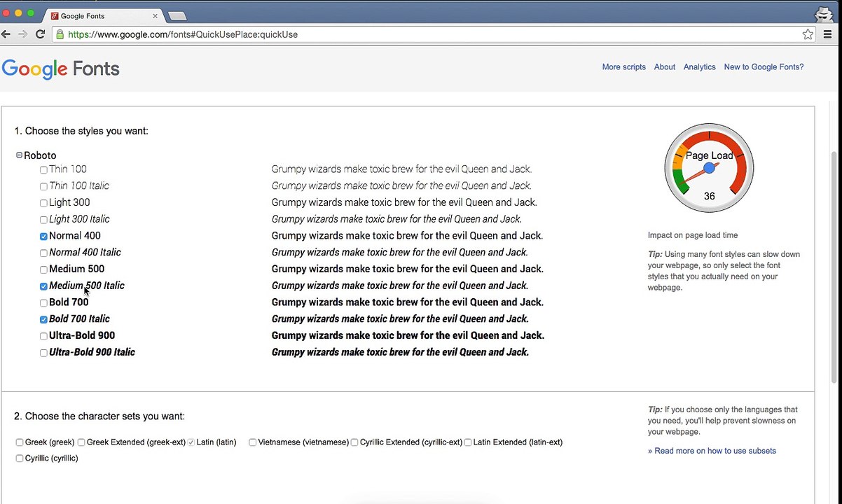Viewport: 842px width, 504px height.
Task: Click the Latin (latin) checkbox
Action: pyautogui.click(x=191, y=442)
